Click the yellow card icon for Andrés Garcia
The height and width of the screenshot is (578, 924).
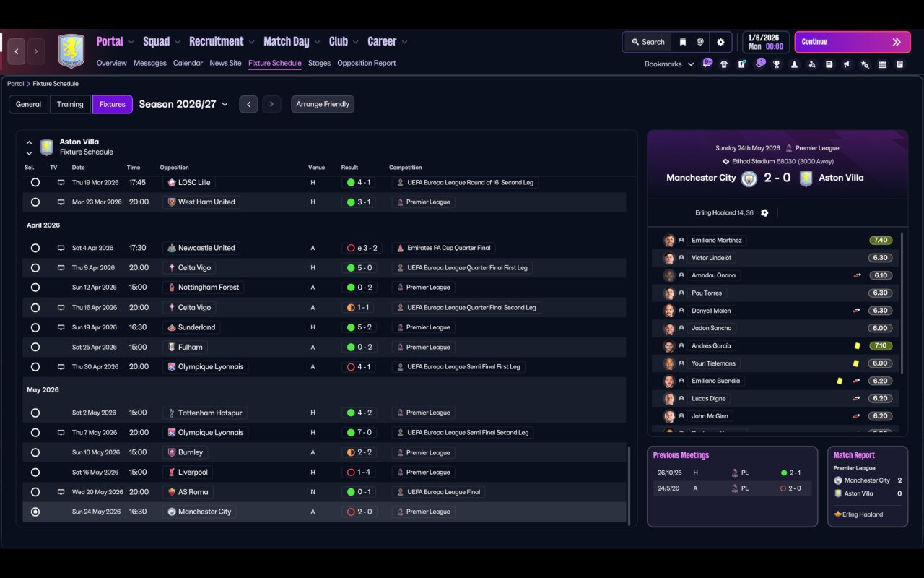(x=857, y=346)
